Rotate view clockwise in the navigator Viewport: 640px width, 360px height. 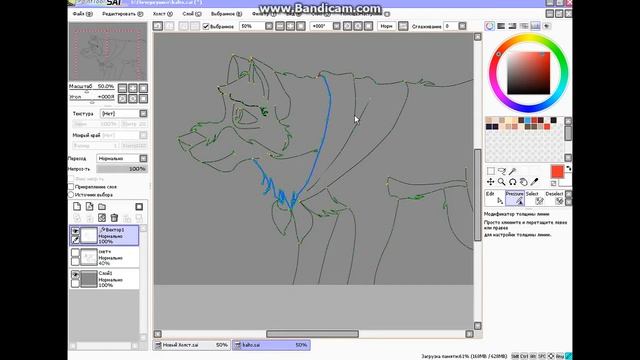(x=133, y=98)
